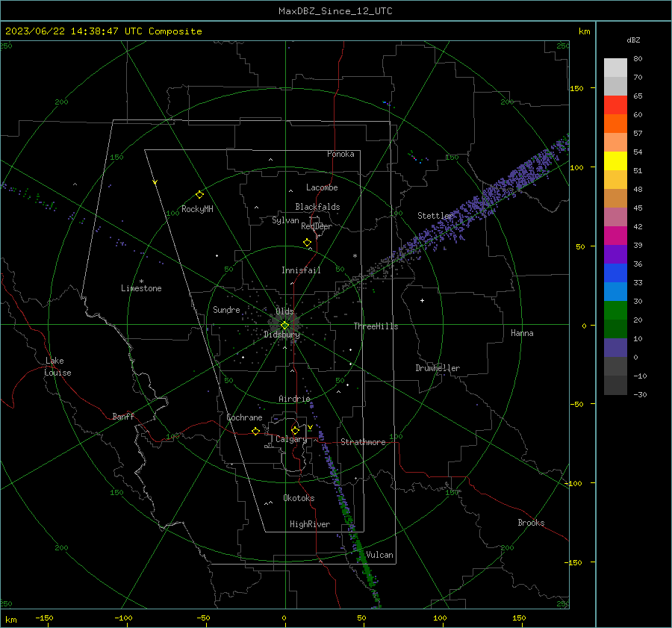Click the Cochrane city label
The image size is (672, 628).
point(244,417)
